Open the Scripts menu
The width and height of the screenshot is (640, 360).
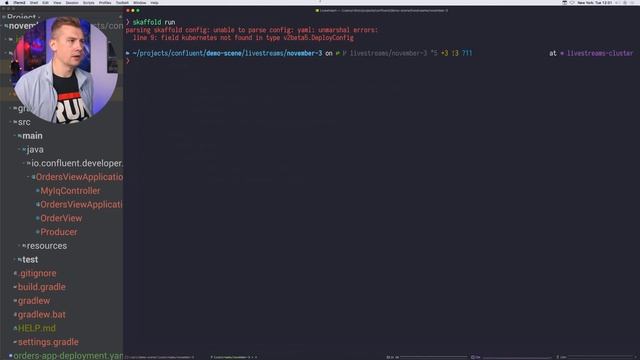89,2
